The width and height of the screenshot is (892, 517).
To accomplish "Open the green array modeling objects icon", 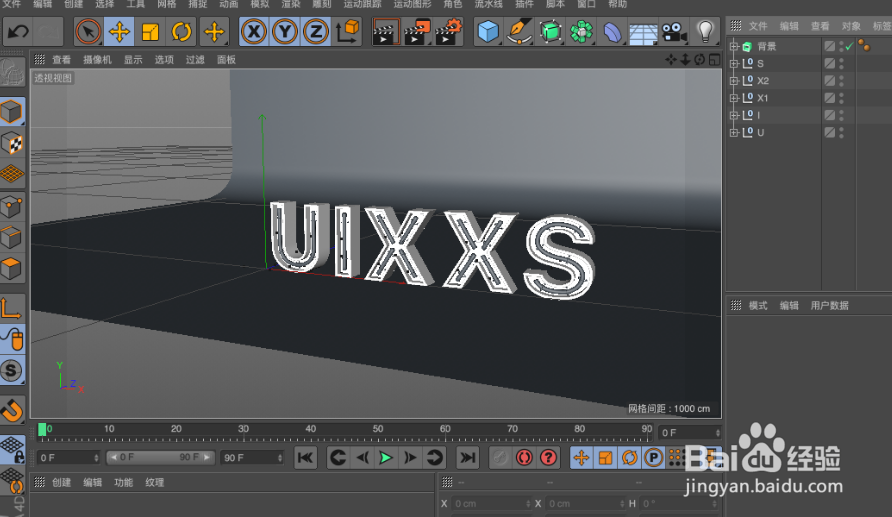I will tap(581, 32).
